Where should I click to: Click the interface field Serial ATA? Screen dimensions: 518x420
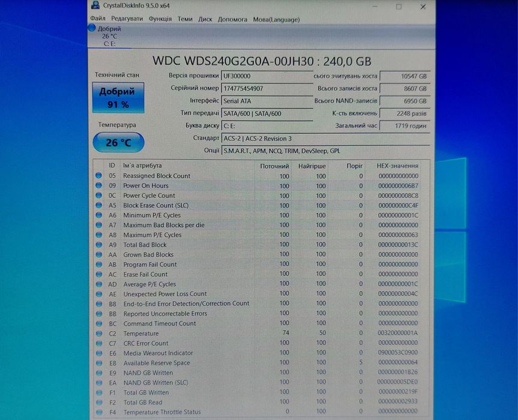pos(267,101)
